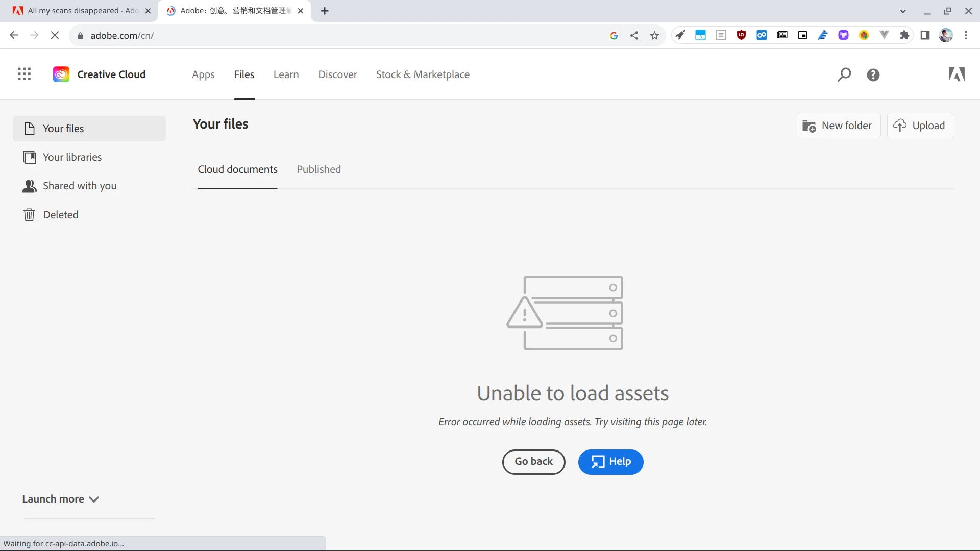Screen dimensions: 980x551
Task: Click the Adobe logo icon at top right
Action: click(957, 74)
